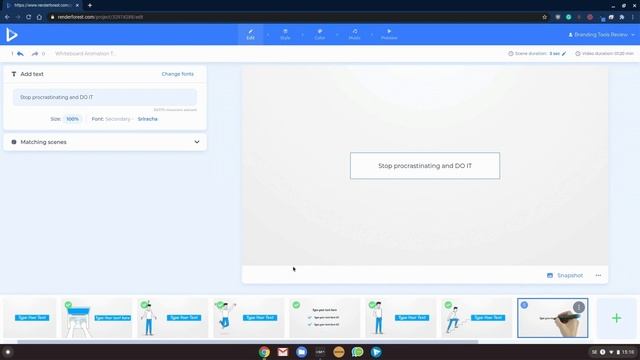Click the scene timeline horizontal scrollbar
This screenshot has height=360, width=640.
point(248,342)
